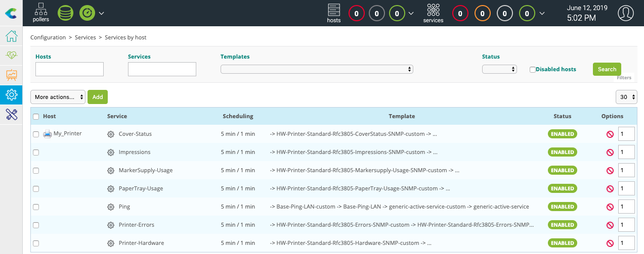This screenshot has height=254, width=644.
Task: Expand the More actions dropdown
Action: click(x=58, y=97)
